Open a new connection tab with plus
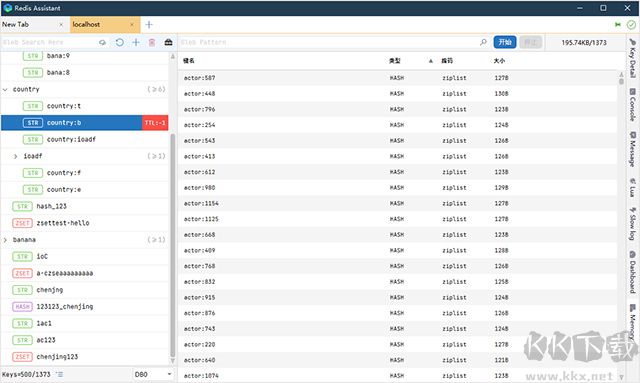Screen dimensions: 640x383 [x=149, y=24]
